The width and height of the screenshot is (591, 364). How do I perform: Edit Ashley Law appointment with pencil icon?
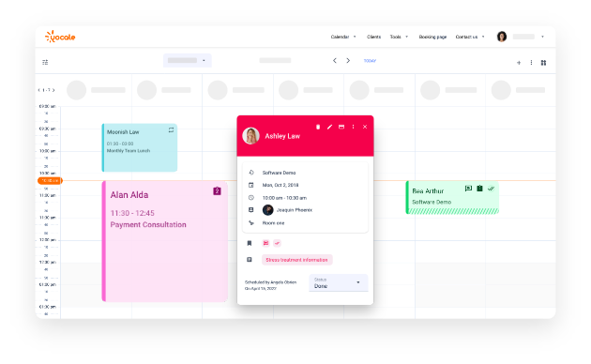click(329, 127)
